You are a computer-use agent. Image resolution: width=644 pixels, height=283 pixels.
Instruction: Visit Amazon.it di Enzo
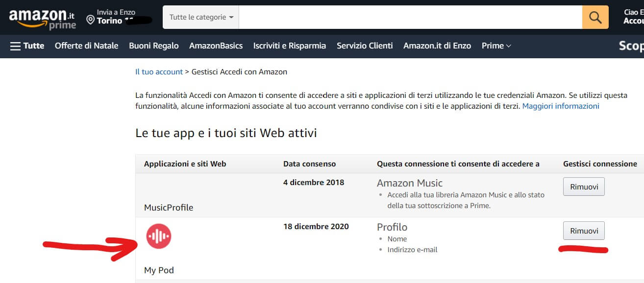pos(437,46)
